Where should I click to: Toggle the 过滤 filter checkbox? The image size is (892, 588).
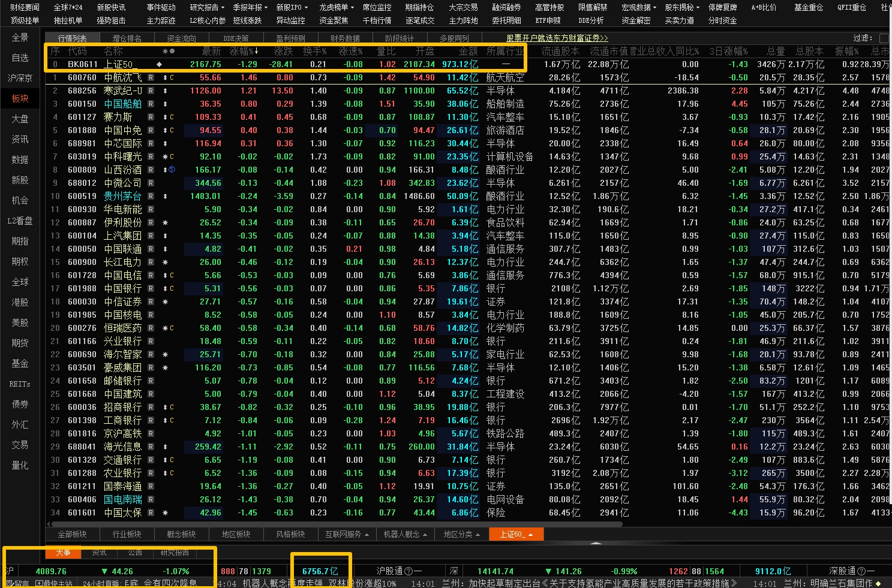tap(884, 38)
